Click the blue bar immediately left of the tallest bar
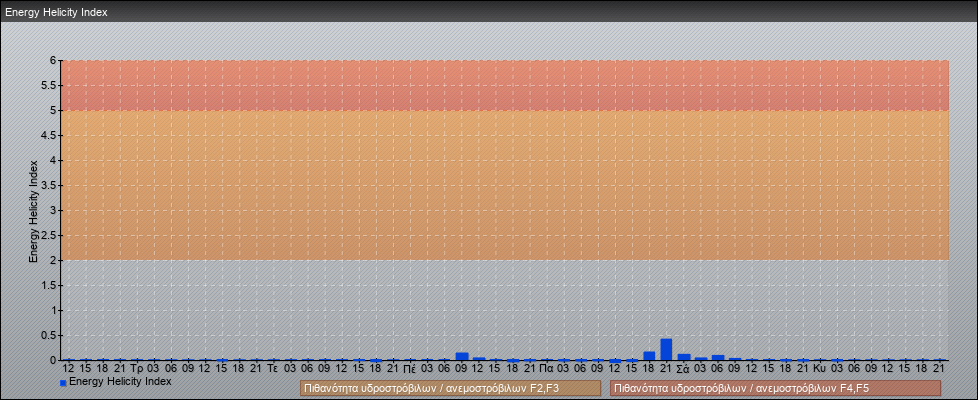 [649, 356]
